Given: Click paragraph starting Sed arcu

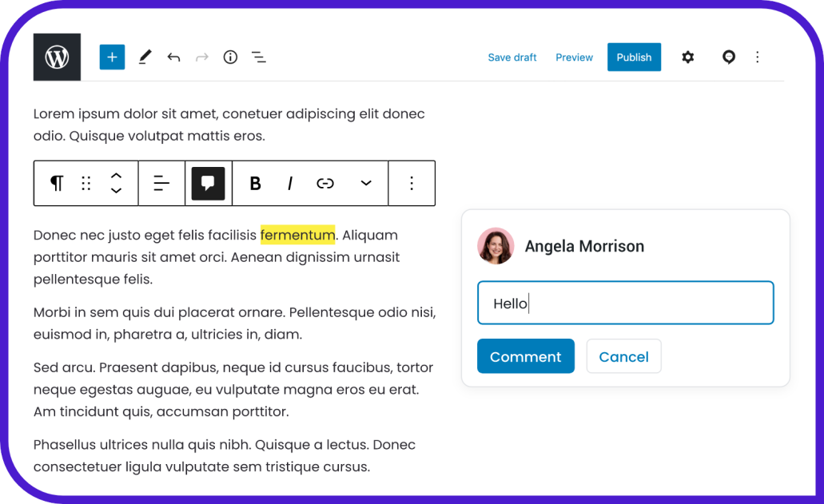Looking at the screenshot, I should pos(233,390).
